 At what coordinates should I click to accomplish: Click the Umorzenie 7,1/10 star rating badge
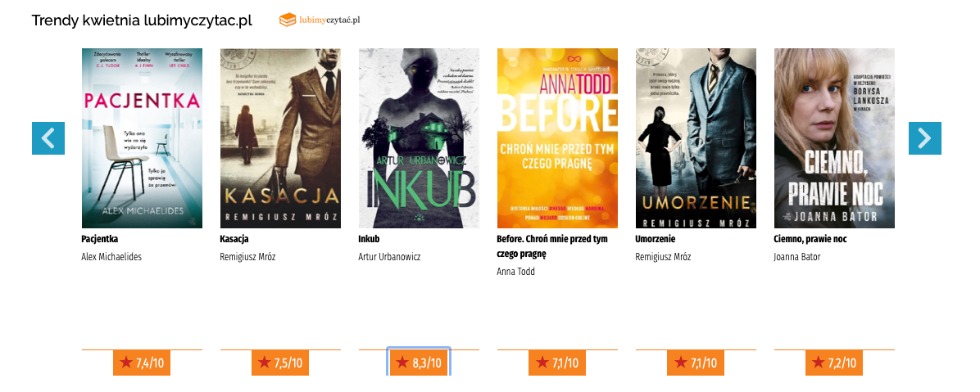pyautogui.click(x=696, y=363)
